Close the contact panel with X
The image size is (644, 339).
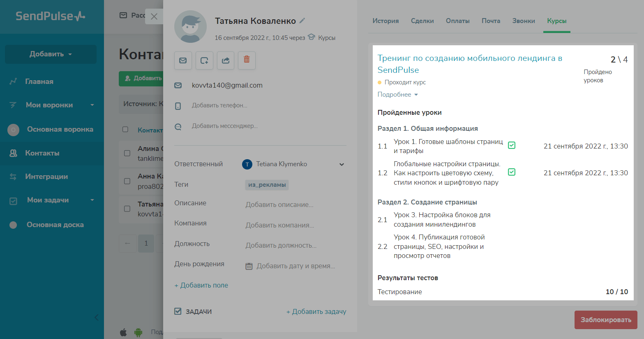point(154,16)
